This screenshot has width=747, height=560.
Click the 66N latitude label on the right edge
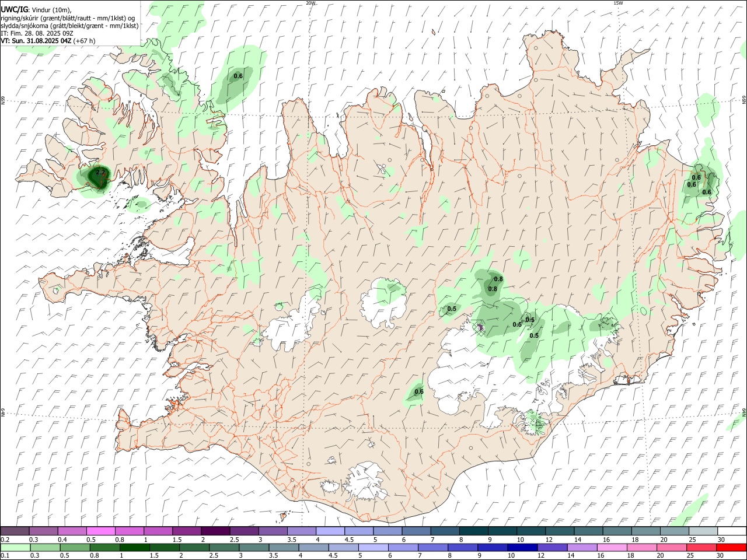point(744,100)
